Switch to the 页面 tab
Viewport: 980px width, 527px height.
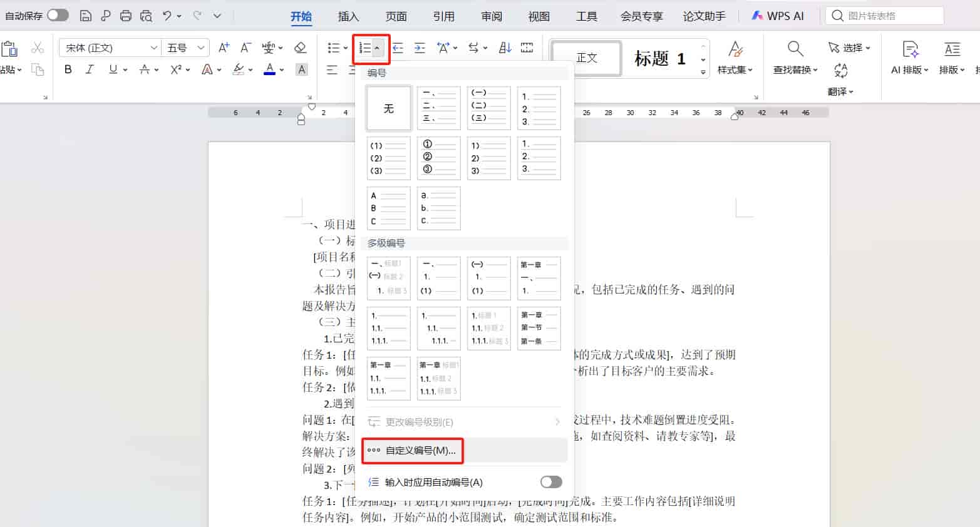[x=396, y=16]
